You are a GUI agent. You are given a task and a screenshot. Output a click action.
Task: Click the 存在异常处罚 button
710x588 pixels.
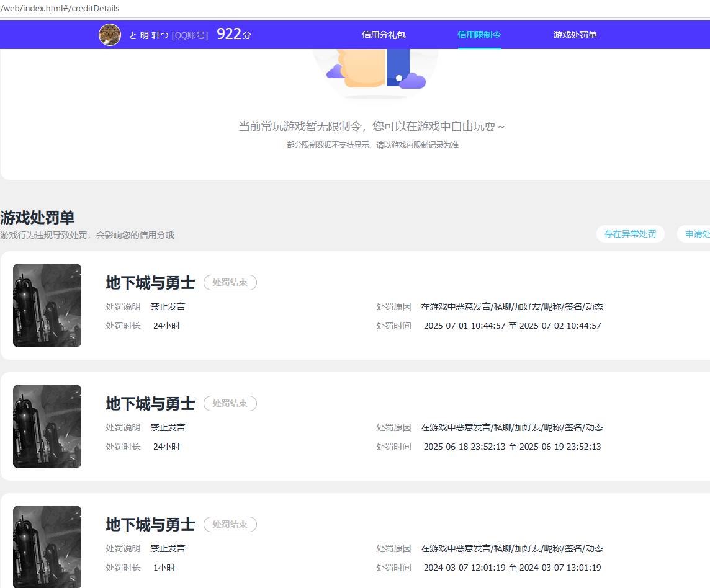[x=631, y=234]
